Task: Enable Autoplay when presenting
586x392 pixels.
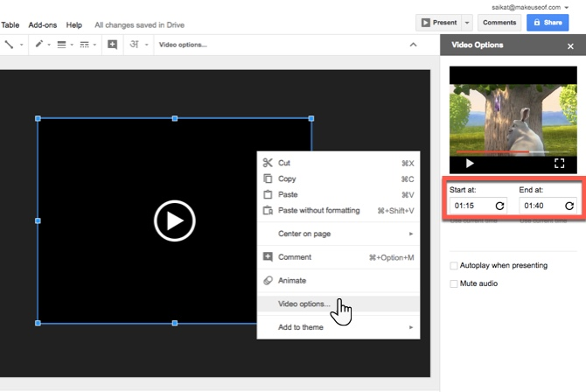Action: pos(454,265)
